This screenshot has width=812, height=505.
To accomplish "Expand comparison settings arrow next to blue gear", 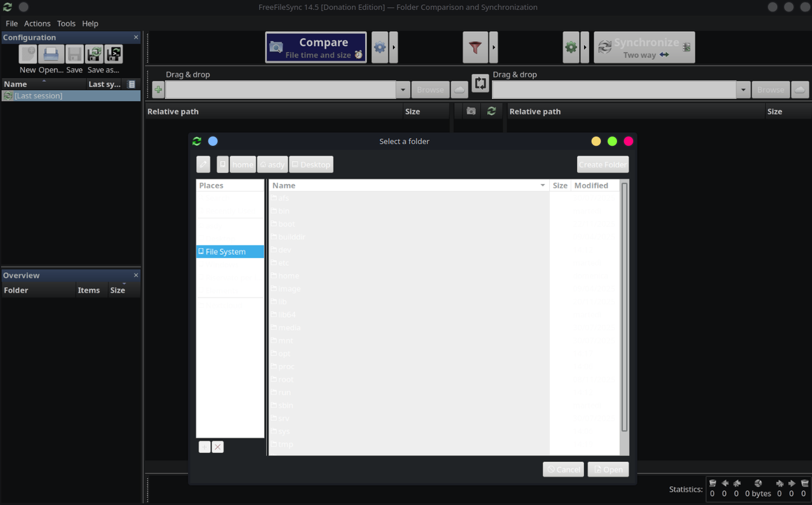I will point(394,48).
